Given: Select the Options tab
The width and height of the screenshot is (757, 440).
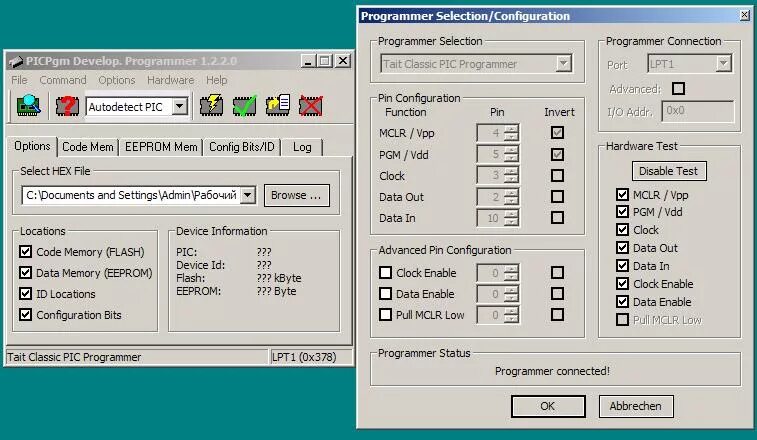Looking at the screenshot, I should [x=32, y=146].
